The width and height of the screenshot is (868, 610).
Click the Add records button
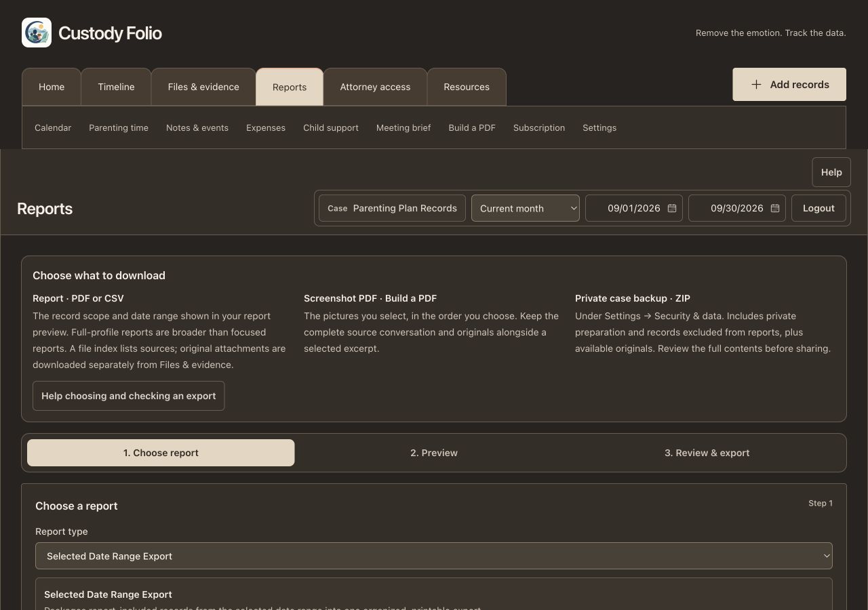point(789,85)
